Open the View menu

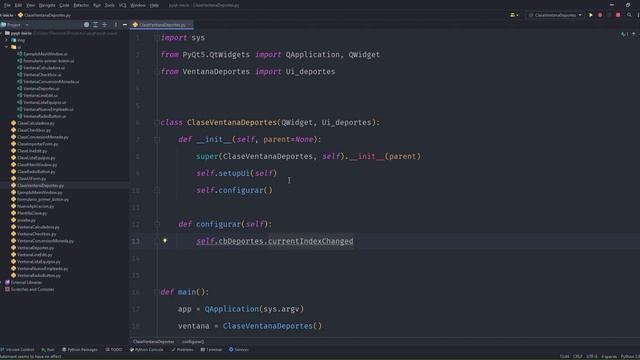(x=31, y=5)
